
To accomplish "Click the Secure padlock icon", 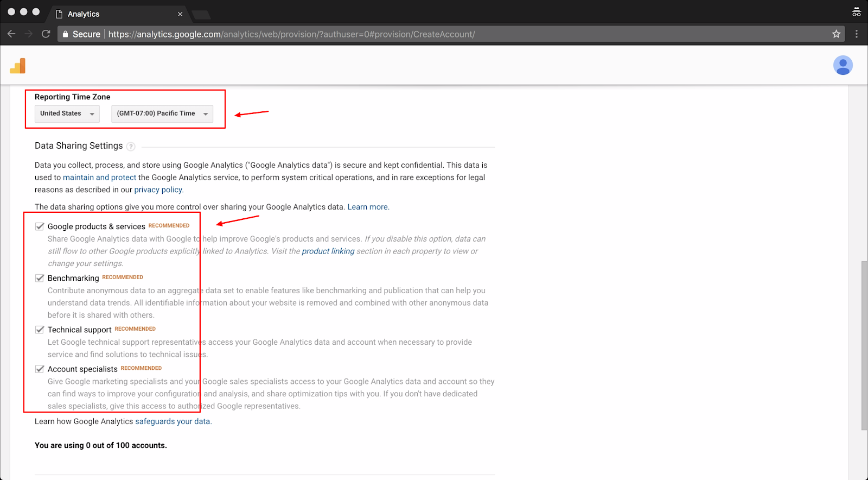I will click(65, 34).
